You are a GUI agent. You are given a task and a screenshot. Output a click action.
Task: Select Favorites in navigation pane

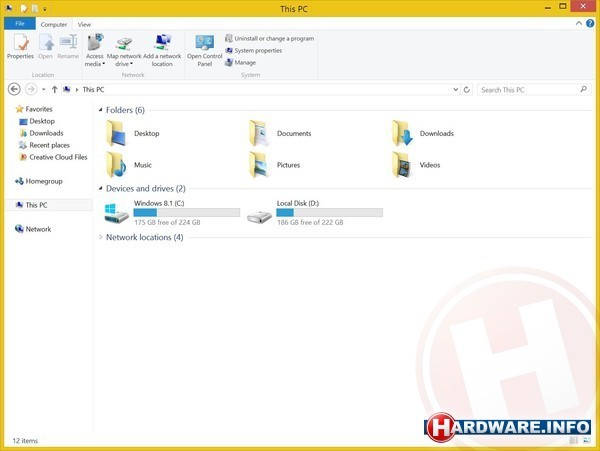coord(34,109)
